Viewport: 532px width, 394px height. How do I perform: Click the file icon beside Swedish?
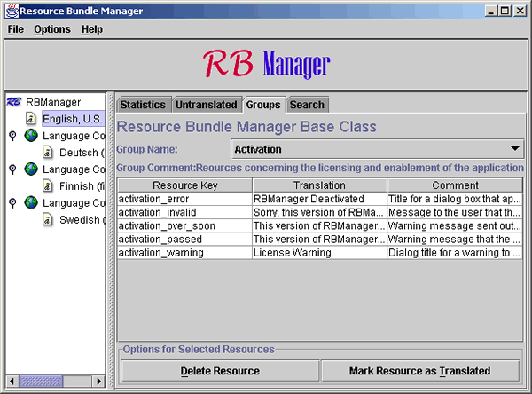pos(48,219)
